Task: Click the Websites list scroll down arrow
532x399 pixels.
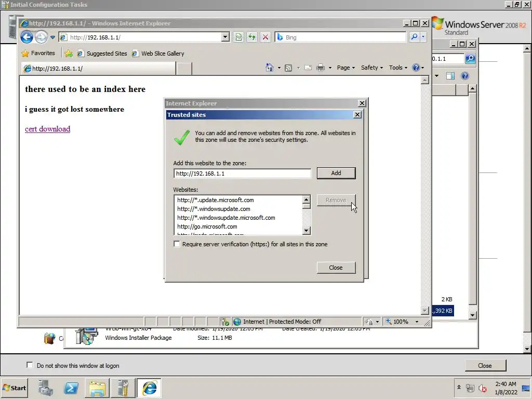Action: [307, 231]
